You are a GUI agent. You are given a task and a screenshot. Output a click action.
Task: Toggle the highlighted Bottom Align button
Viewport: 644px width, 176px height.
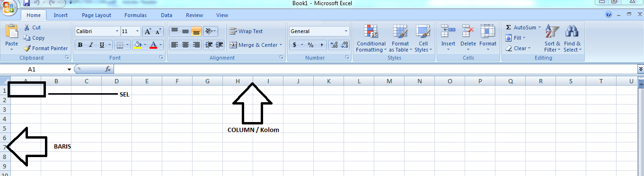pos(196,31)
